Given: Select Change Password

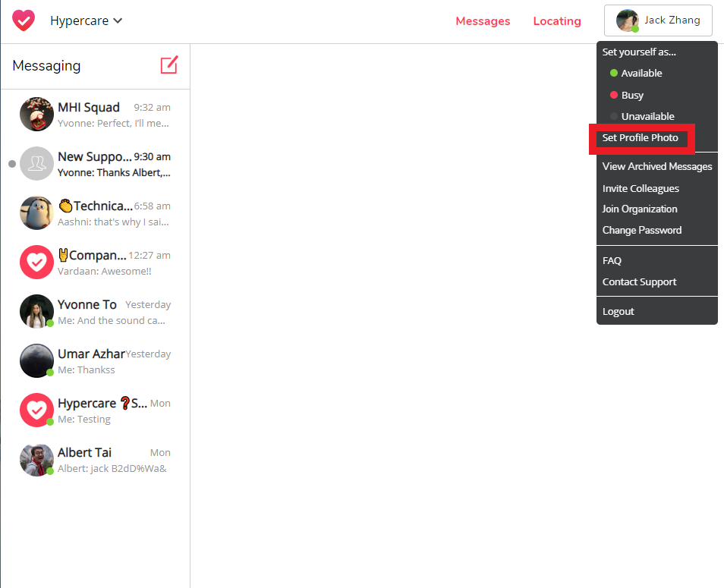Looking at the screenshot, I should pyautogui.click(x=642, y=230).
